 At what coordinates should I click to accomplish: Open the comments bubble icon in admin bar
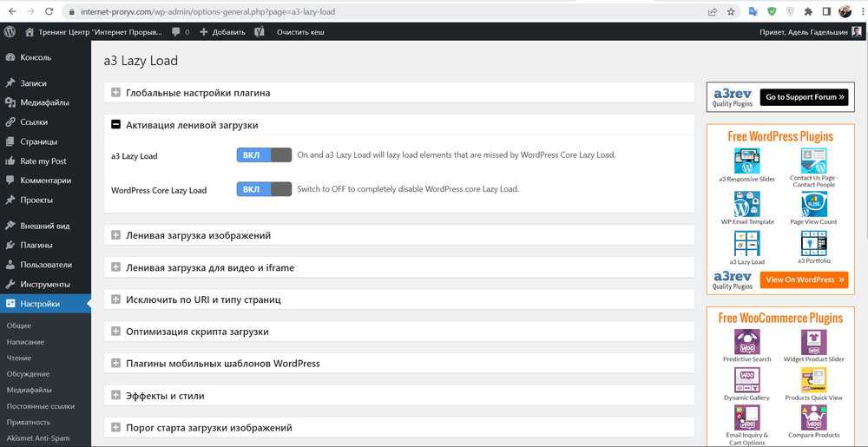point(176,31)
